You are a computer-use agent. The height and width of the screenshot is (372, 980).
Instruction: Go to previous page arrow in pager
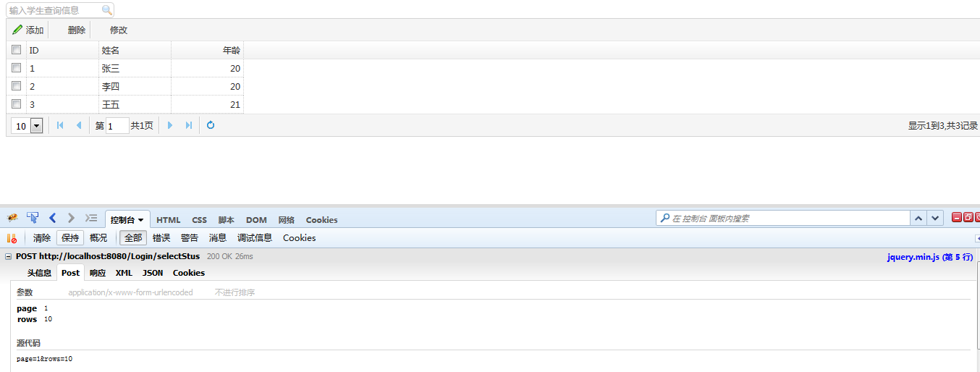[78, 125]
